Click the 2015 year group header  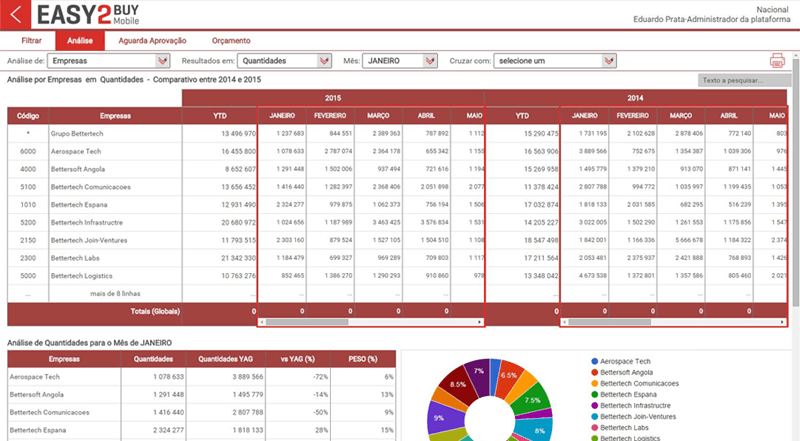click(333, 98)
